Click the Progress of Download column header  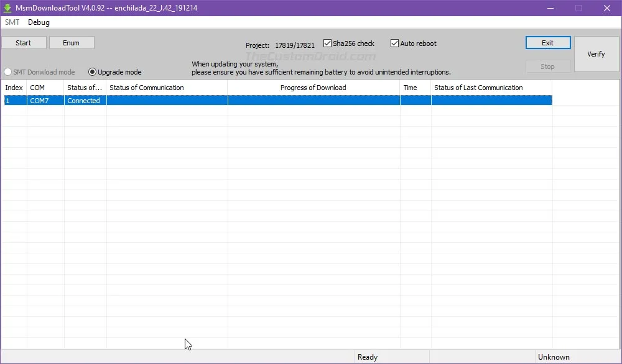pos(313,88)
